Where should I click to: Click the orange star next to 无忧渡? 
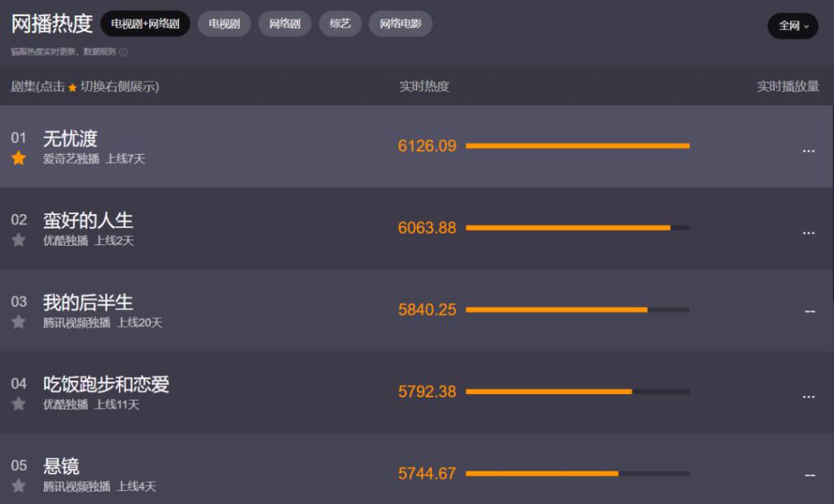[19, 158]
